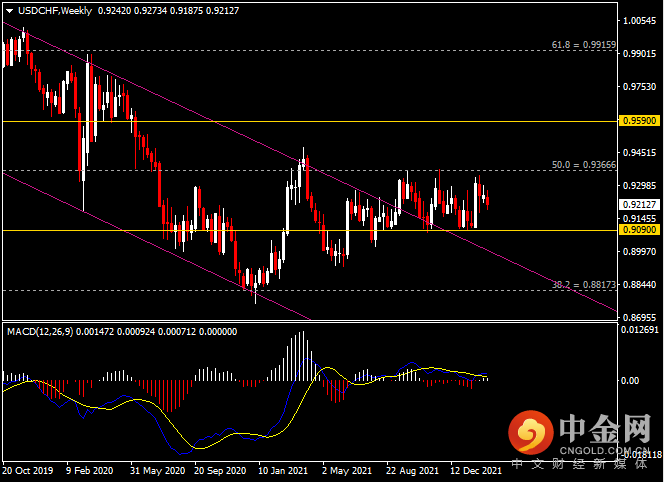The image size is (665, 482).
Task: Click the 1.00545 price scale value
Action: tap(640, 21)
